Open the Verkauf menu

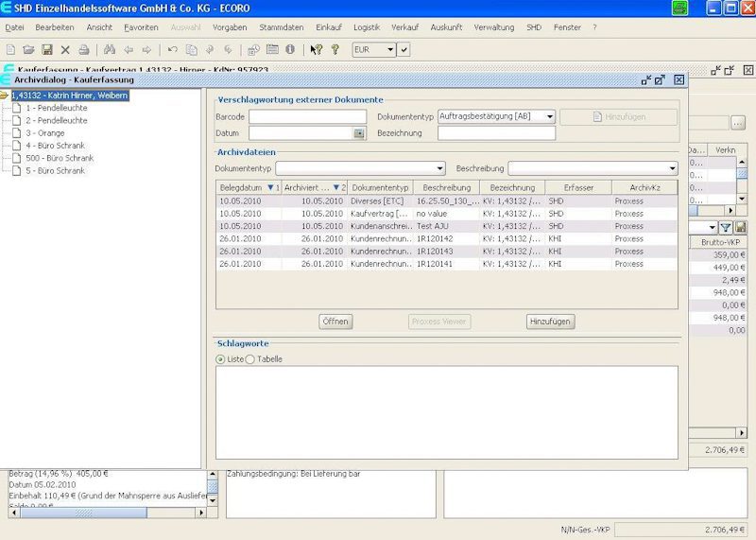point(404,27)
